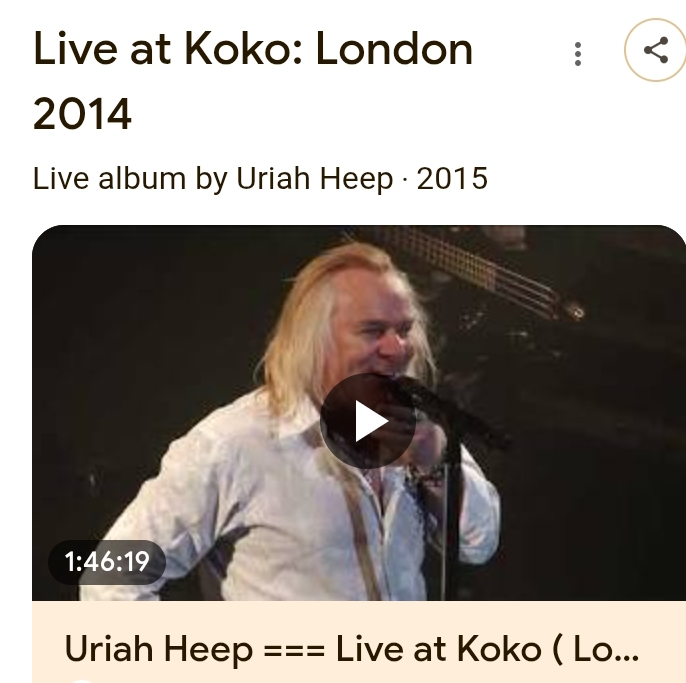Click the share icon button
This screenshot has height=683, width=686.
tap(655, 50)
